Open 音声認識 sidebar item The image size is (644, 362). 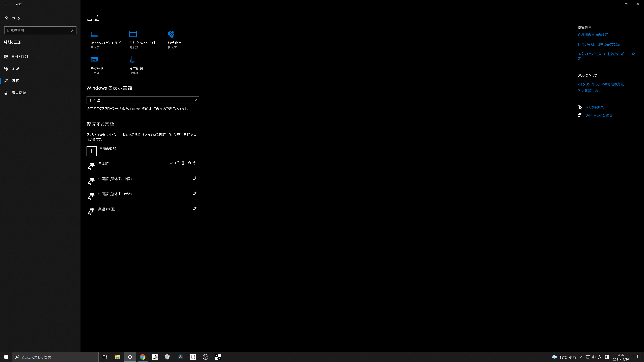[x=19, y=93]
